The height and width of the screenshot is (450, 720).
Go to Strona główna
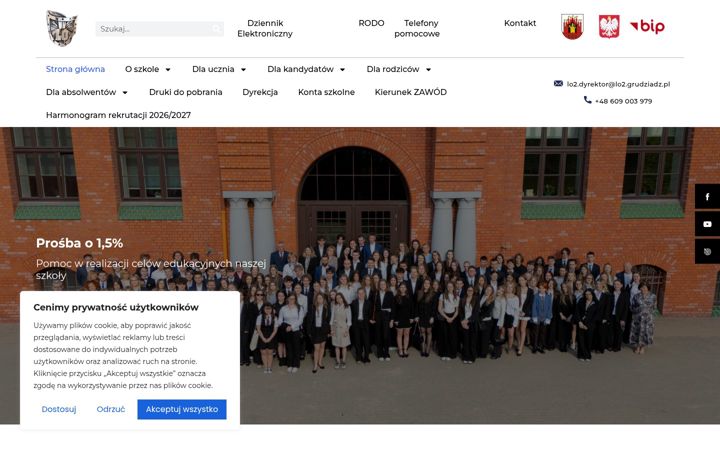(x=75, y=69)
